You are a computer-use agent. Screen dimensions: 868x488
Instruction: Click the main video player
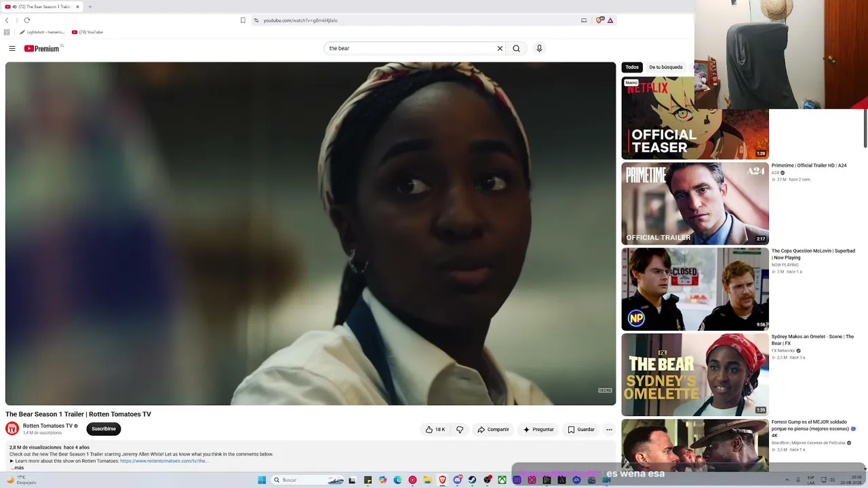pyautogui.click(x=311, y=234)
